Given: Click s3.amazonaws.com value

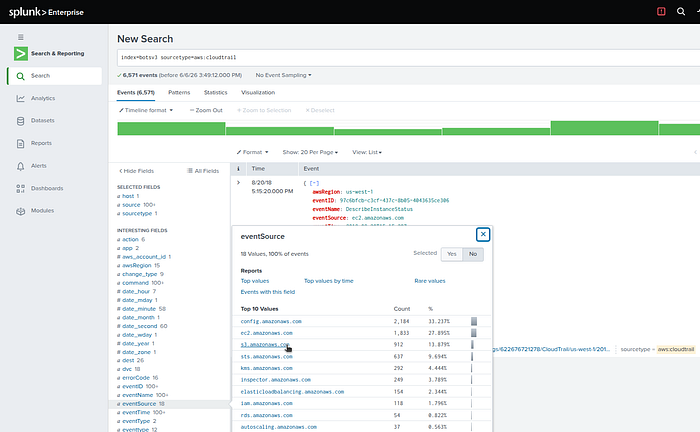Looking at the screenshot, I should coord(265,345).
